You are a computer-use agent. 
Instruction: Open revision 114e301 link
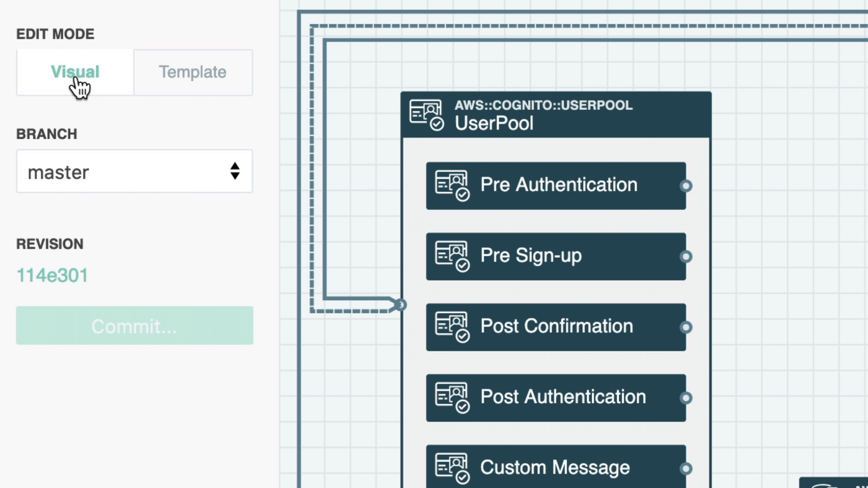coord(52,275)
